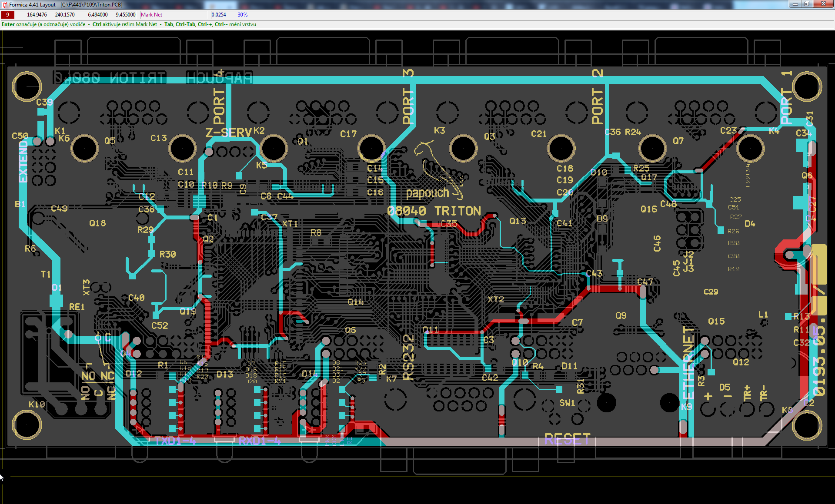Screen dimensions: 835x504
Task: Select diode D11 label
Action: pyautogui.click(x=569, y=366)
